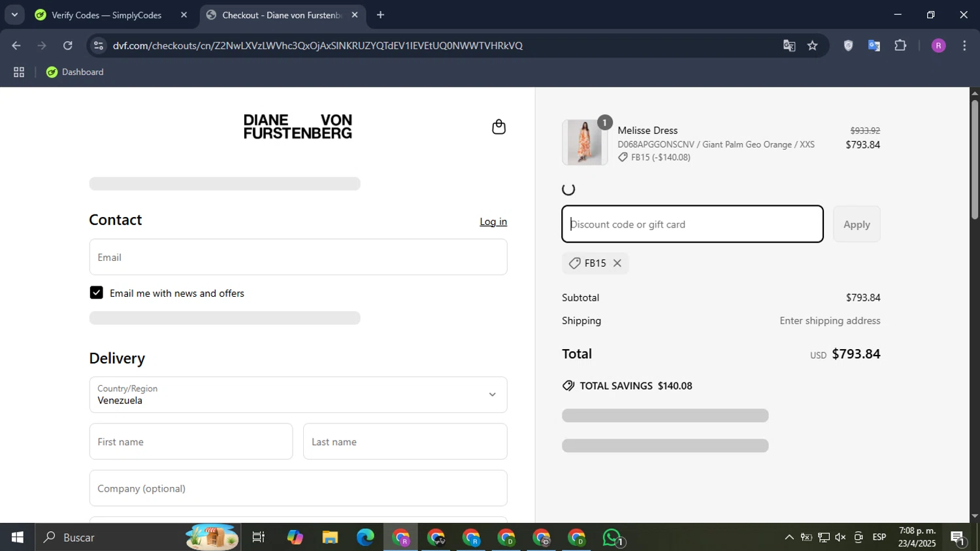Open the Log in link
Image resolution: width=980 pixels, height=551 pixels.
(493, 222)
